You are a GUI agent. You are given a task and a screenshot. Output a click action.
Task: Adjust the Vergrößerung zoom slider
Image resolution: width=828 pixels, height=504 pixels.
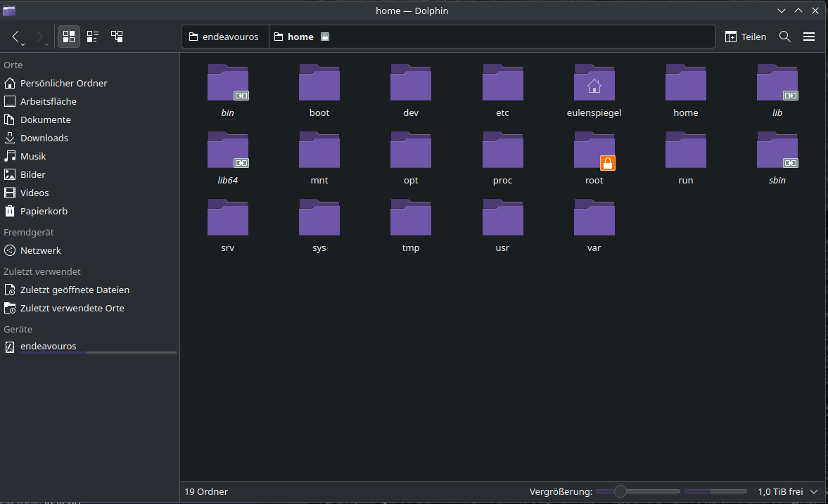(620, 492)
